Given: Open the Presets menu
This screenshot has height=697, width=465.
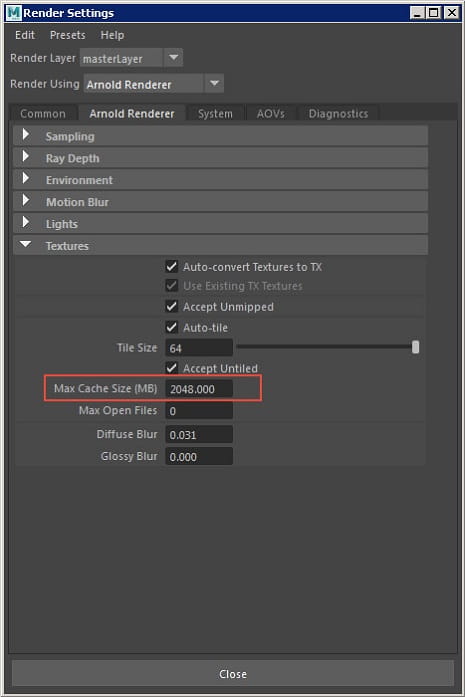Looking at the screenshot, I should click(x=68, y=35).
